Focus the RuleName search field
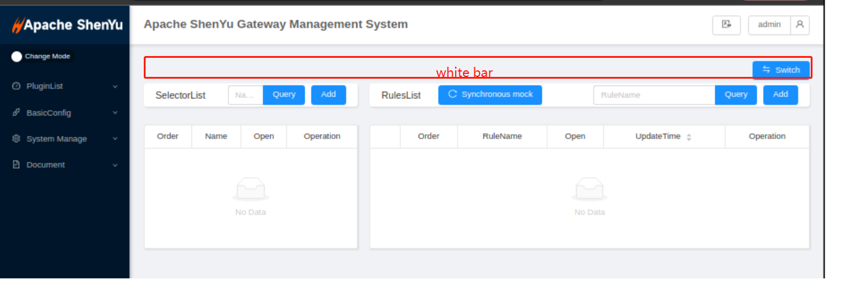 654,95
